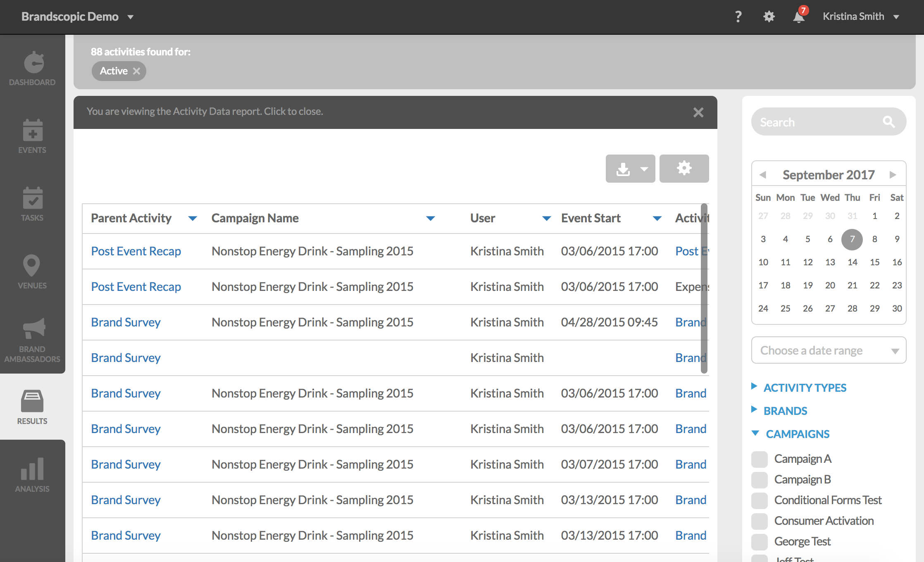Screen dimensions: 924x562
Task: Go to next month in calendar
Action: click(x=893, y=175)
